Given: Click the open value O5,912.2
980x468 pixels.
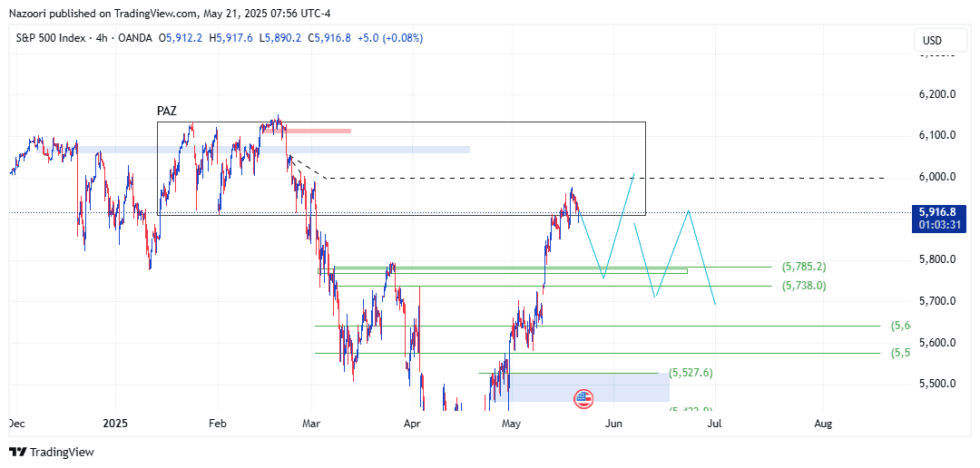Looking at the screenshot, I should (x=181, y=38).
